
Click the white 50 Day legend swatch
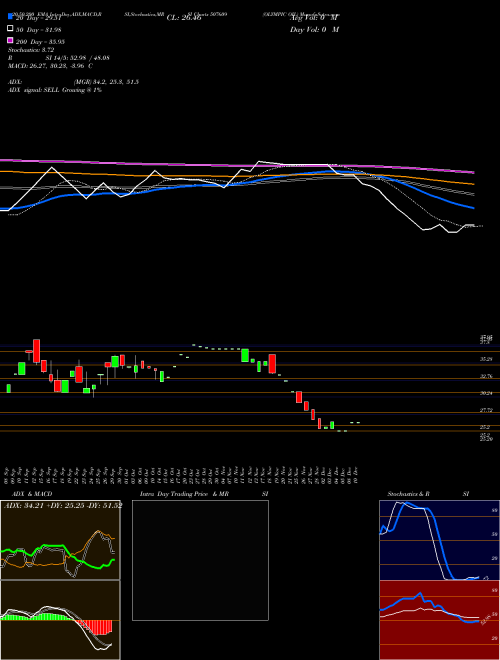[10, 29]
